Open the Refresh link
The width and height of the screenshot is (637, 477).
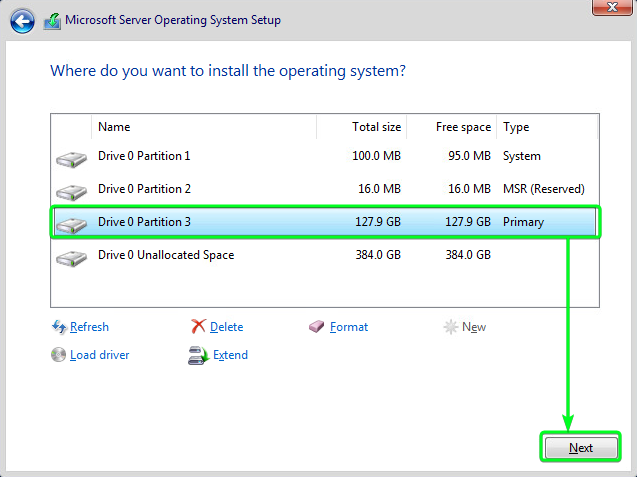89,327
